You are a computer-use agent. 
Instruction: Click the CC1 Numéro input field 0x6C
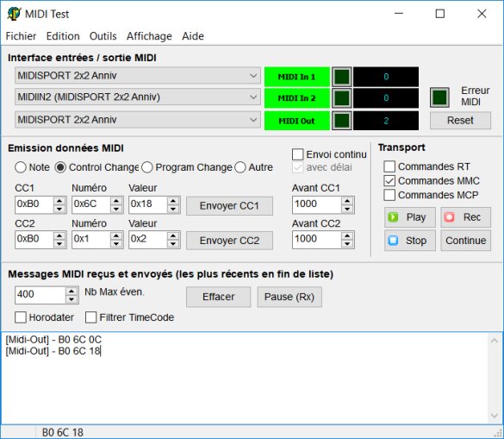(x=91, y=204)
